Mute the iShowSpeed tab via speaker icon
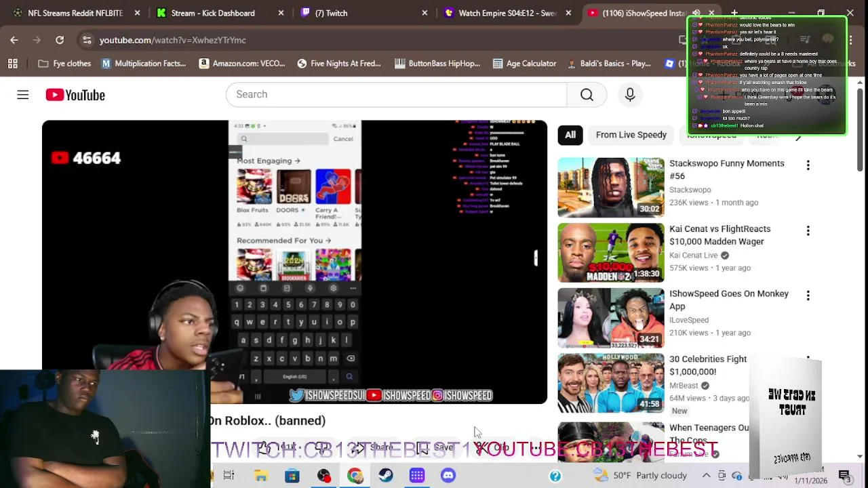The width and height of the screenshot is (868, 488). (696, 13)
